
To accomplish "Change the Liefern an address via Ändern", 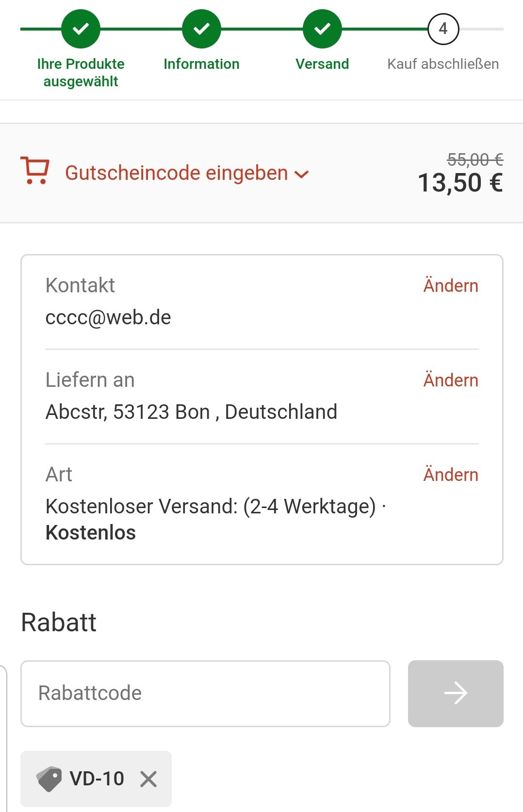I will pos(451,380).
